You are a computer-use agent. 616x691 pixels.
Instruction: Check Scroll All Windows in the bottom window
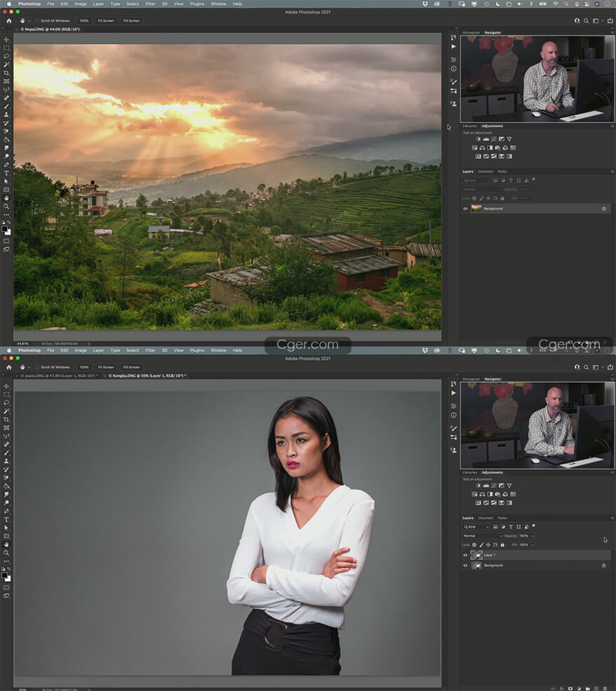point(37,367)
